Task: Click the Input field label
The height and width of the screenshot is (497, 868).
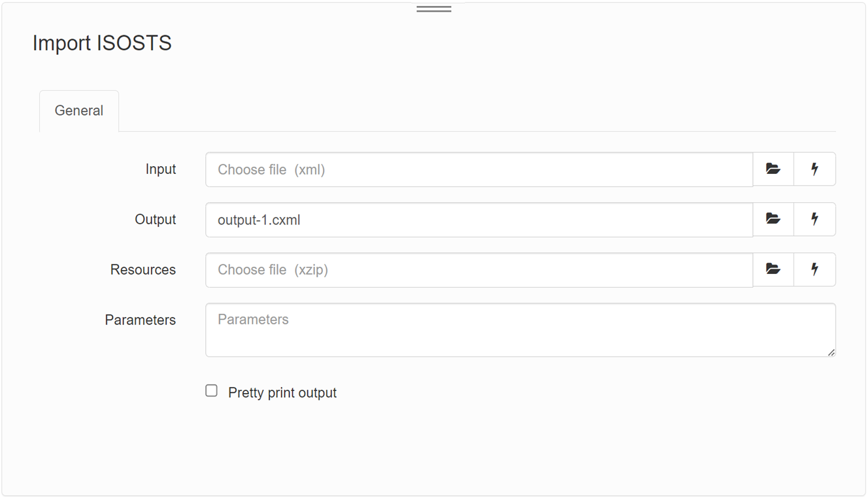Action: [161, 169]
